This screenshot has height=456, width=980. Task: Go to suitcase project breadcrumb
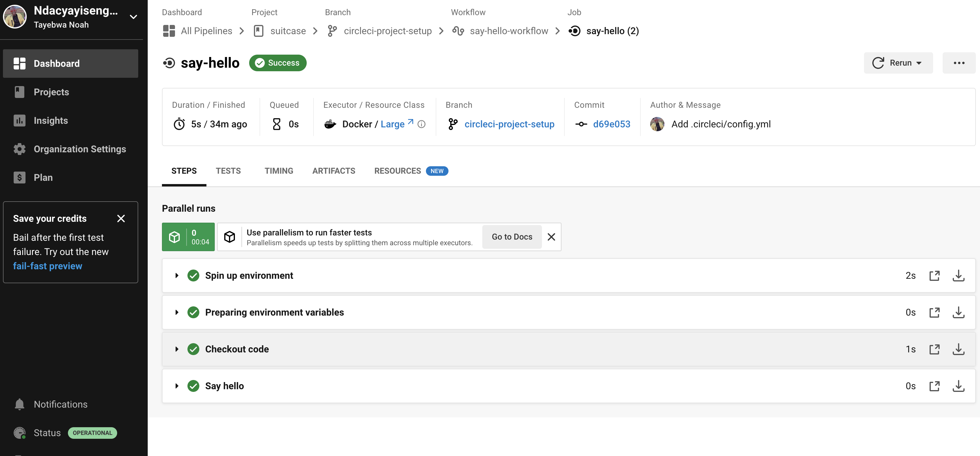pos(280,31)
